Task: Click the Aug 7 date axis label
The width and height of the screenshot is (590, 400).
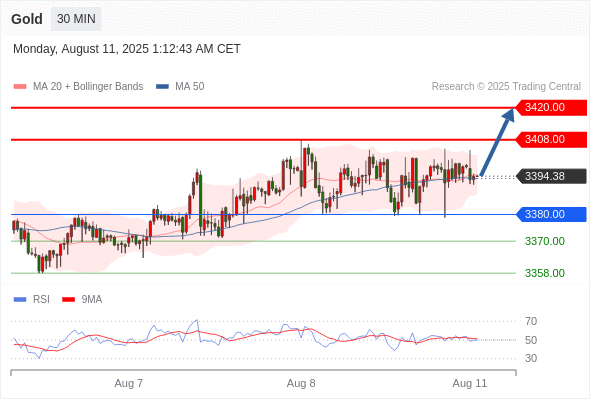Action: click(129, 383)
